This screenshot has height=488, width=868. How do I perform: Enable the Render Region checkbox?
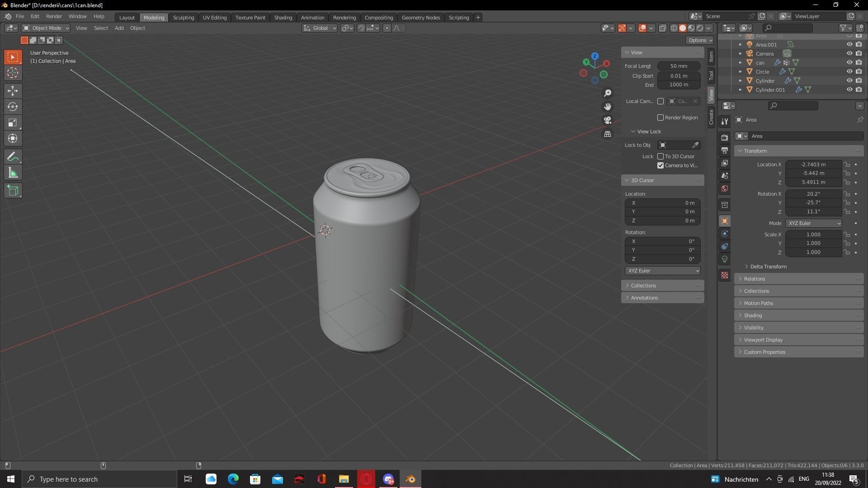point(660,117)
